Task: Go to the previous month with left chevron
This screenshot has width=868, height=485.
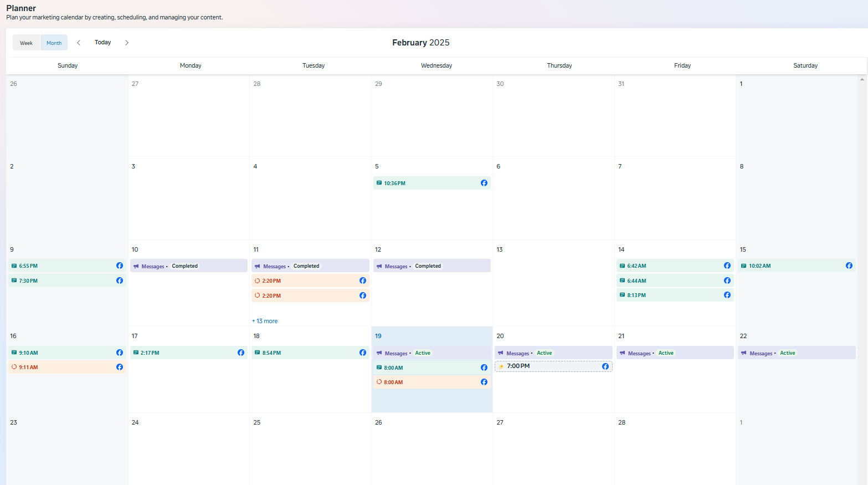Action: 79,43
